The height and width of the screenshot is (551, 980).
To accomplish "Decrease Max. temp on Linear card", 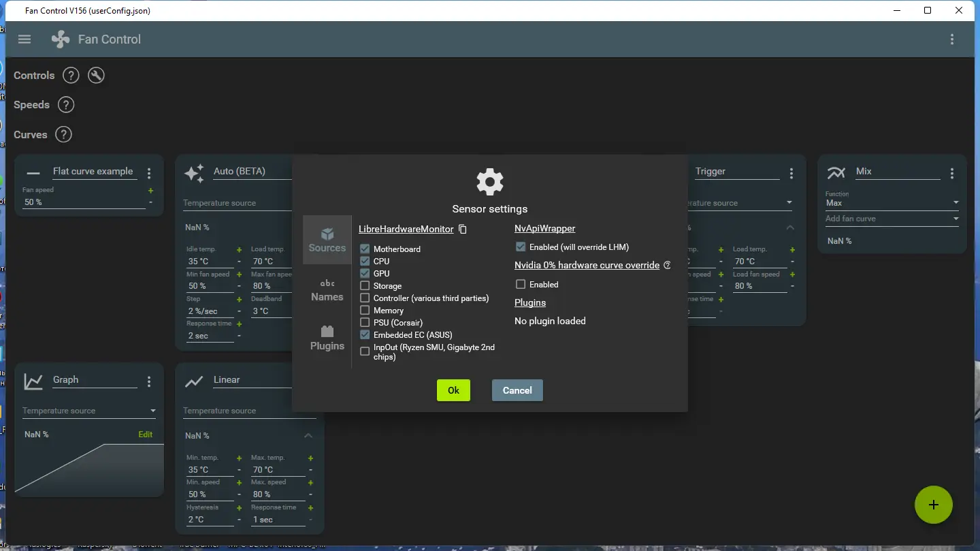I will (311, 470).
